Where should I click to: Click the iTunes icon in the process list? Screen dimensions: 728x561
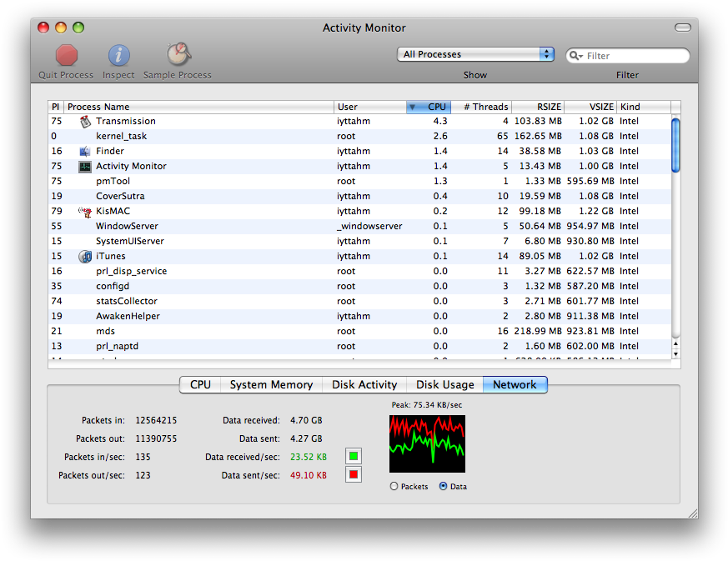pyautogui.click(x=84, y=256)
